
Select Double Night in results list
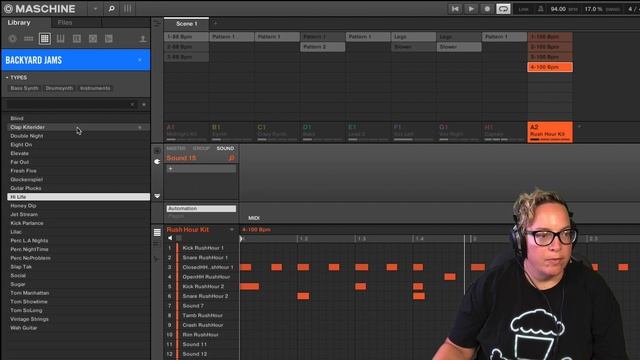pos(78,136)
